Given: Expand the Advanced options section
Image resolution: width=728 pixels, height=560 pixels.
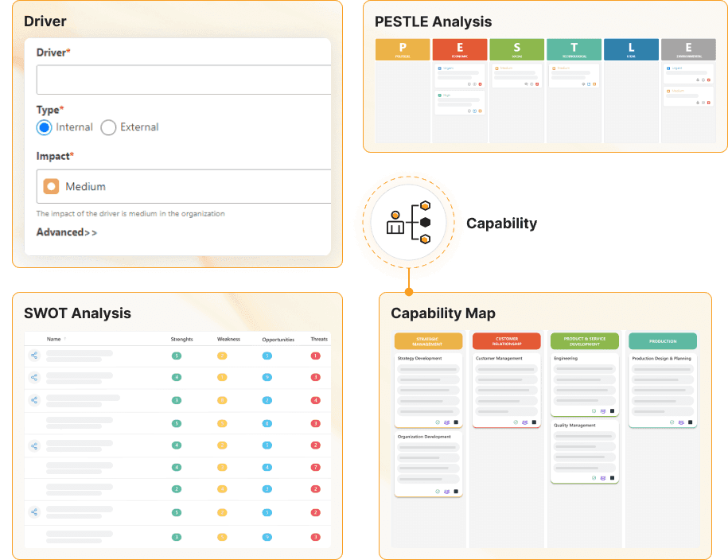Looking at the screenshot, I should click(x=67, y=232).
